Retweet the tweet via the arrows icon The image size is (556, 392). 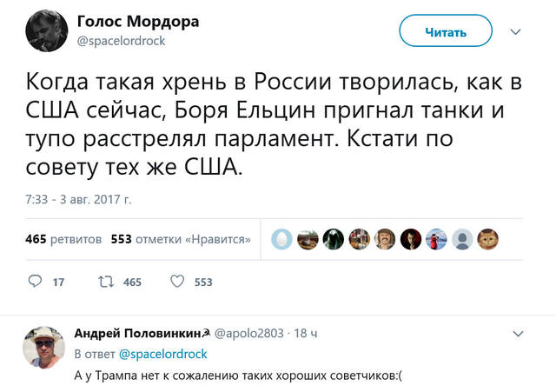106,281
